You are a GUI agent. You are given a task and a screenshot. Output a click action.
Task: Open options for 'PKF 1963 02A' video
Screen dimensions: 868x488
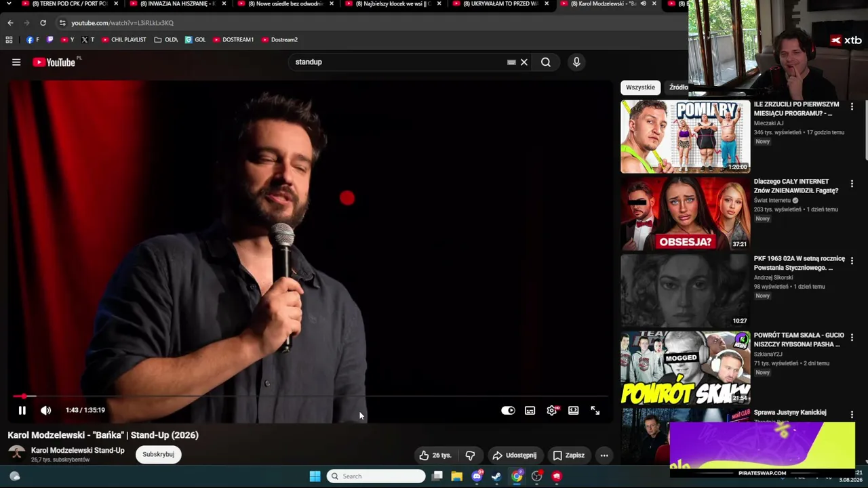[852, 260]
